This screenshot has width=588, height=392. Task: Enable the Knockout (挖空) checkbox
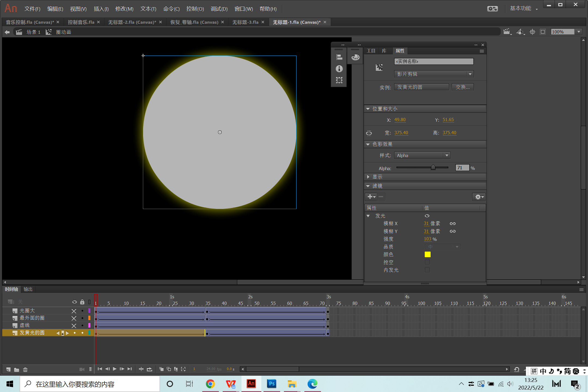pos(427,262)
